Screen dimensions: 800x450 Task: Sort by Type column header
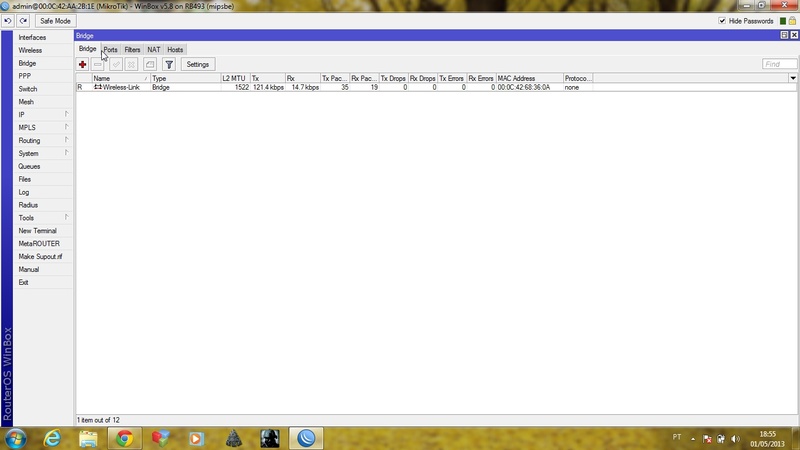tap(186, 79)
